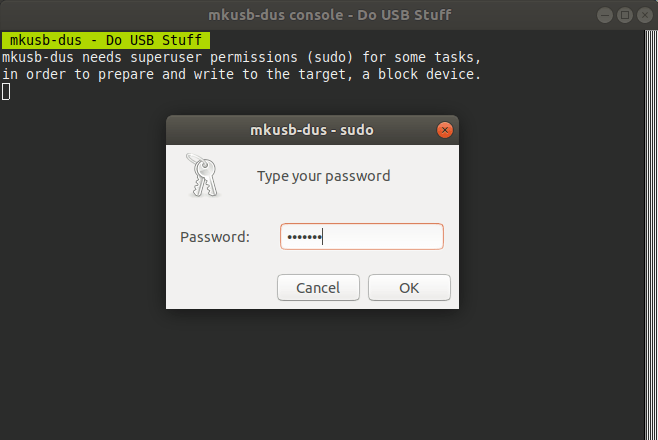This screenshot has height=440, width=658.
Task: Close the mkusb-dus console window
Action: 645,15
